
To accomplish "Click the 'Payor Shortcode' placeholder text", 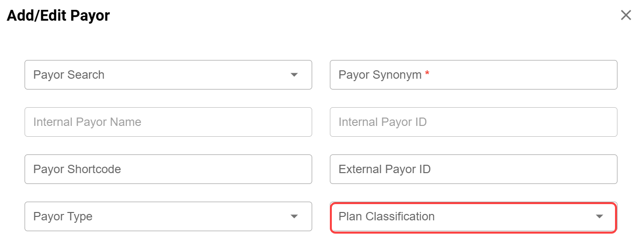I will coord(77,169).
